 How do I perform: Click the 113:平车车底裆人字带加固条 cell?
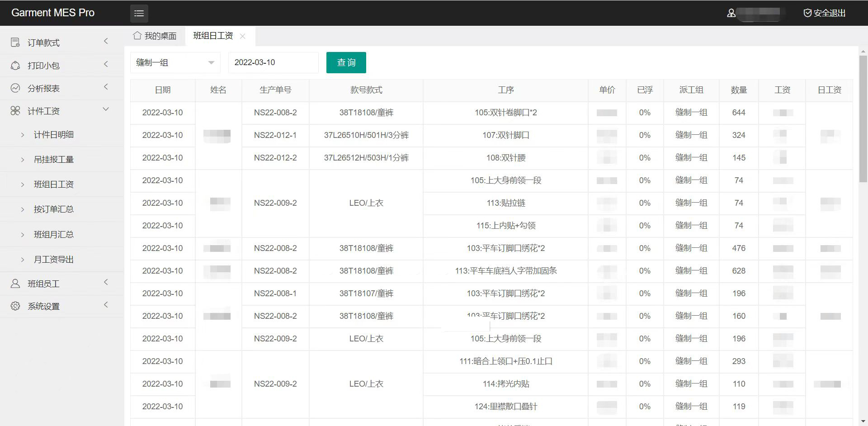506,271
